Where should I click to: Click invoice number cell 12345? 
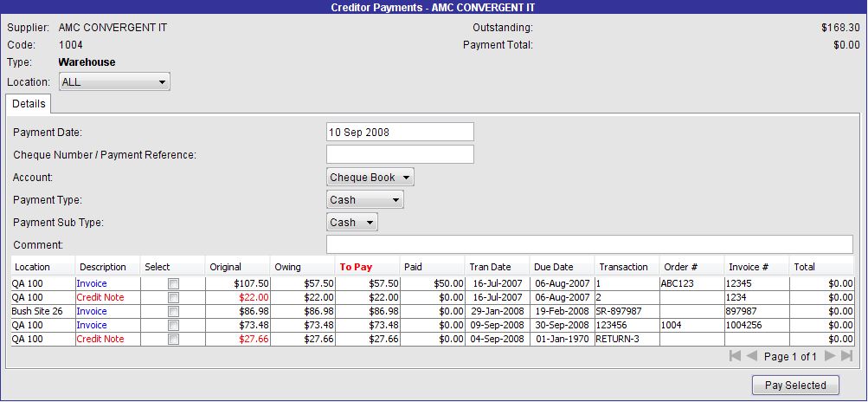point(757,283)
